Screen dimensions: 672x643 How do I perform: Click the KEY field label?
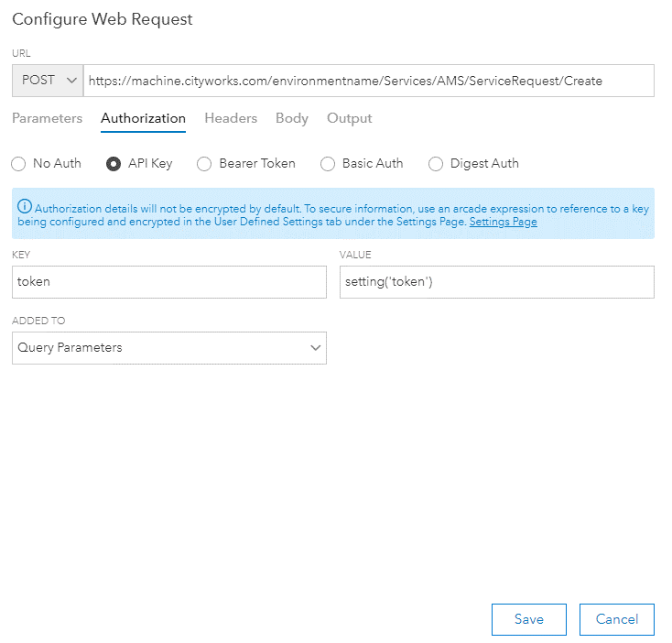(21, 255)
